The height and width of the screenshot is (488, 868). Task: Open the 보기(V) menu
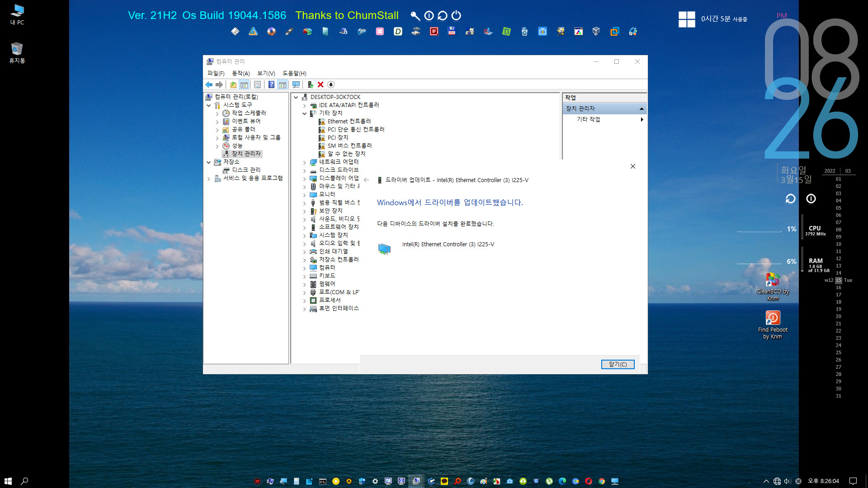[266, 73]
